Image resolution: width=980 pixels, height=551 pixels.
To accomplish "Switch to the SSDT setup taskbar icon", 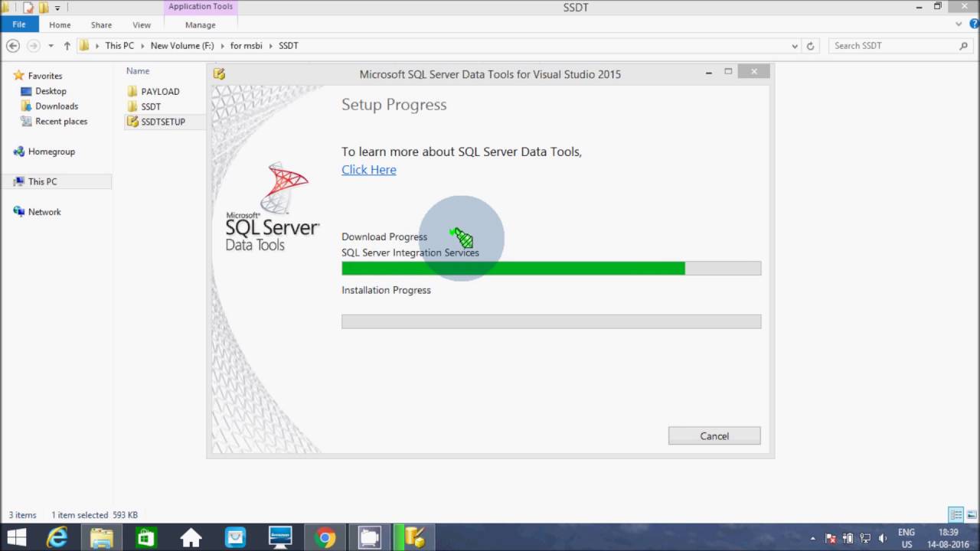I will click(x=414, y=538).
